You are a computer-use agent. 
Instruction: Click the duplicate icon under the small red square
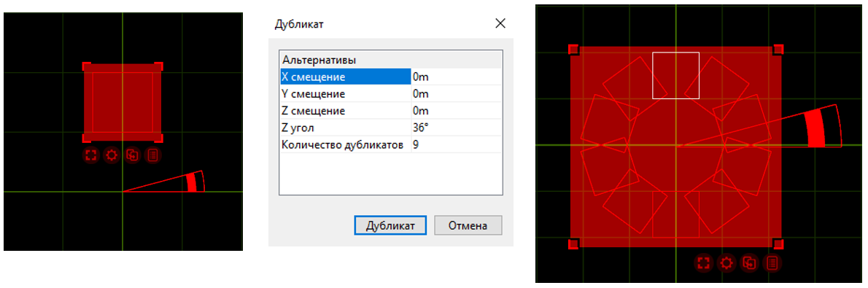click(x=133, y=155)
